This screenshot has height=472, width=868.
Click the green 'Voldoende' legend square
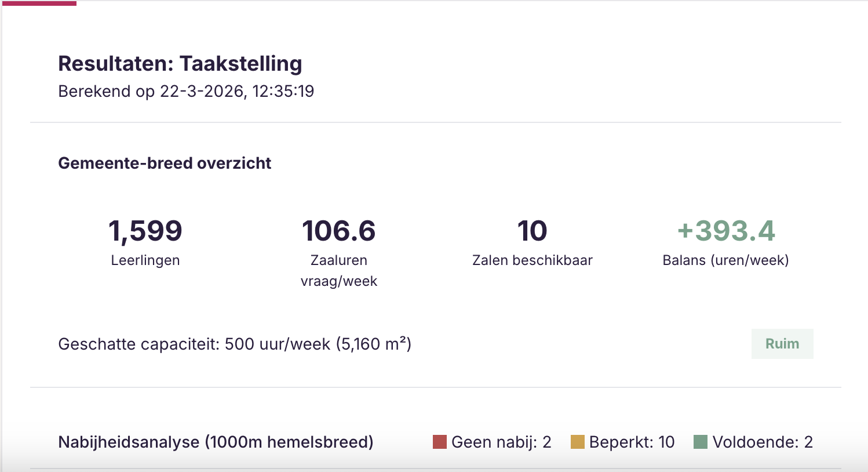[701, 442]
